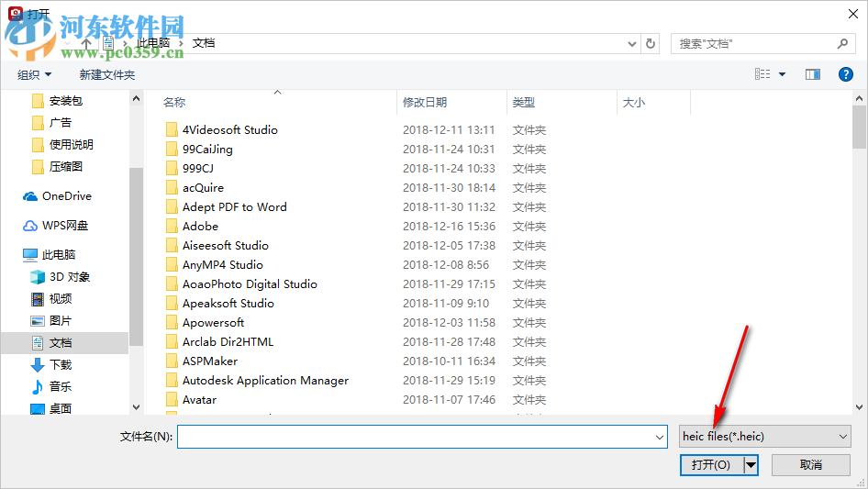Select 文档 in navigation pane
Image resolution: width=868 pixels, height=489 pixels.
[x=65, y=343]
